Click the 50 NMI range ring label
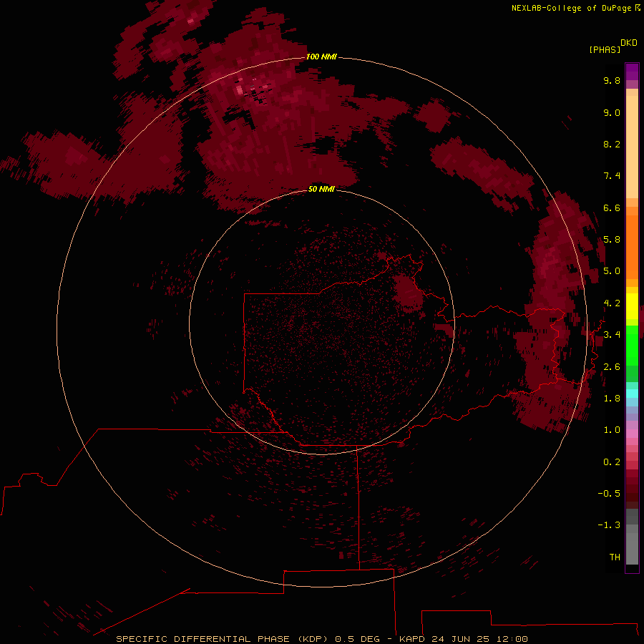 [321, 189]
